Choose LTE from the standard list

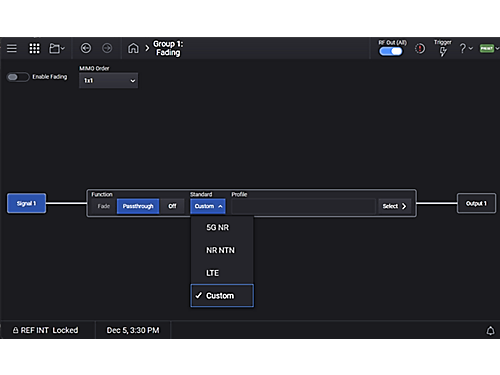click(x=222, y=273)
